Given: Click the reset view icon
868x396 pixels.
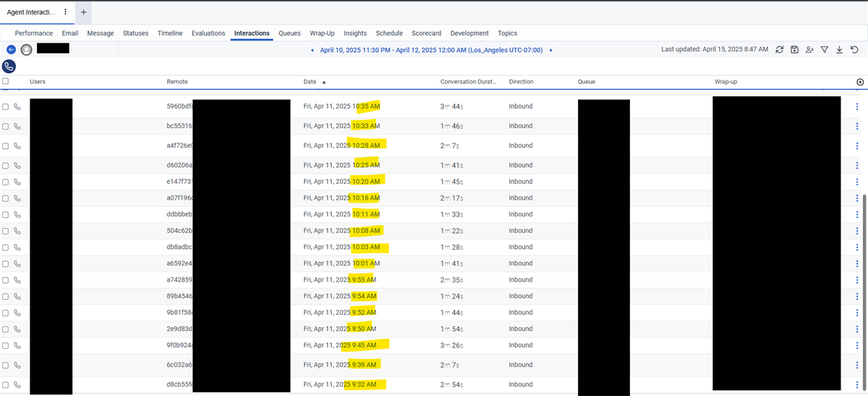Looking at the screenshot, I should point(854,49).
